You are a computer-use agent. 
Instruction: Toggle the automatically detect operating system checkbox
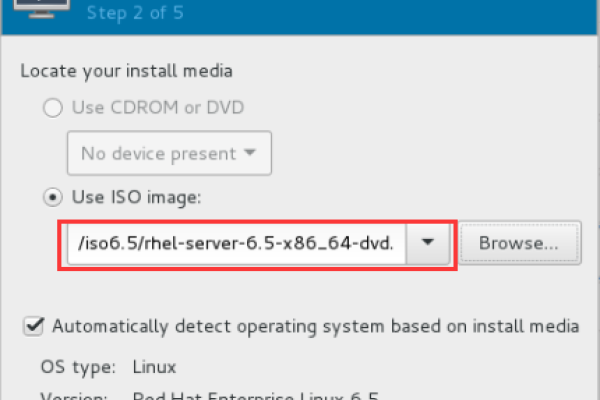[35, 325]
